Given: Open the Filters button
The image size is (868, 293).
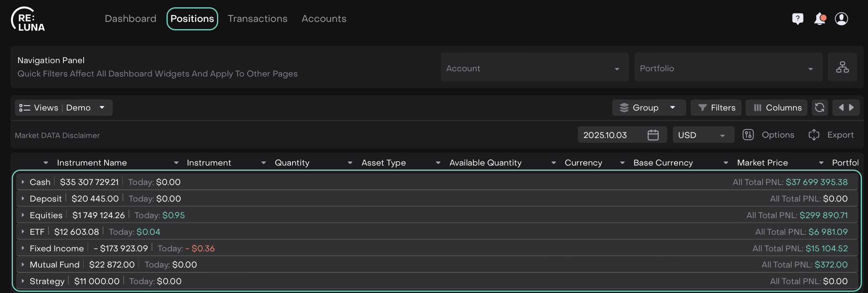Looking at the screenshot, I should (x=716, y=108).
